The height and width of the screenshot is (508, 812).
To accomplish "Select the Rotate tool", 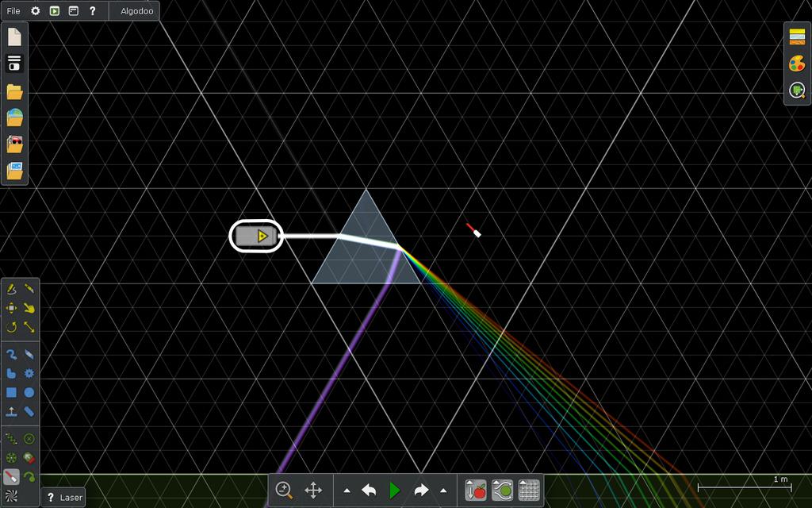I will 11,327.
